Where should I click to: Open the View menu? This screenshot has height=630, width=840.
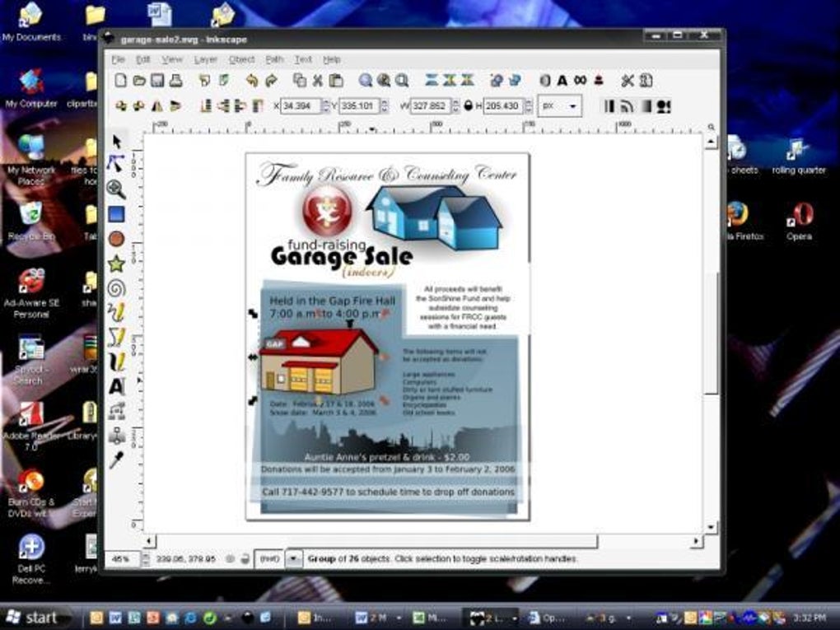coord(172,59)
